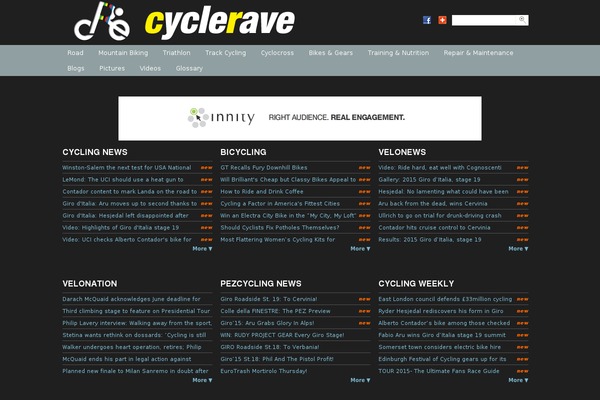The image size is (600, 400).
Task: Open 'Video: Highlights of Giro d'Italia stage 19'
Action: (121, 227)
